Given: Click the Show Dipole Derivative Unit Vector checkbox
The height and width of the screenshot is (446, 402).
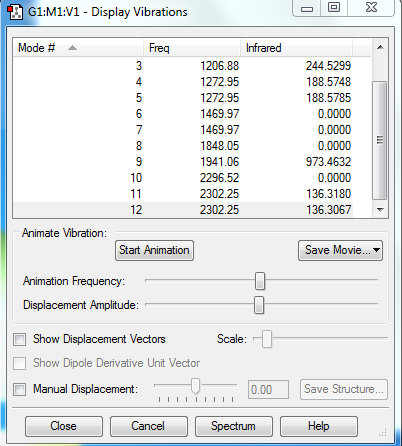Looking at the screenshot, I should click(19, 363).
